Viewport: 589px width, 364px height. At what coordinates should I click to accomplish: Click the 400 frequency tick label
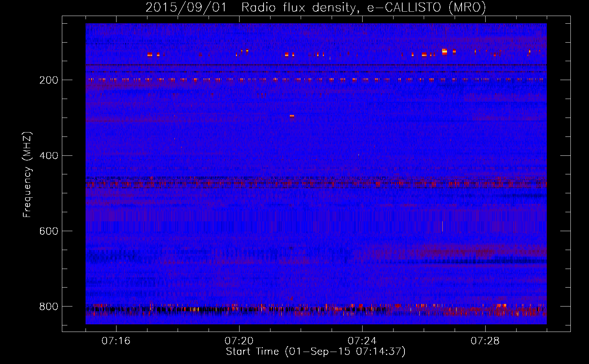[x=48, y=156]
